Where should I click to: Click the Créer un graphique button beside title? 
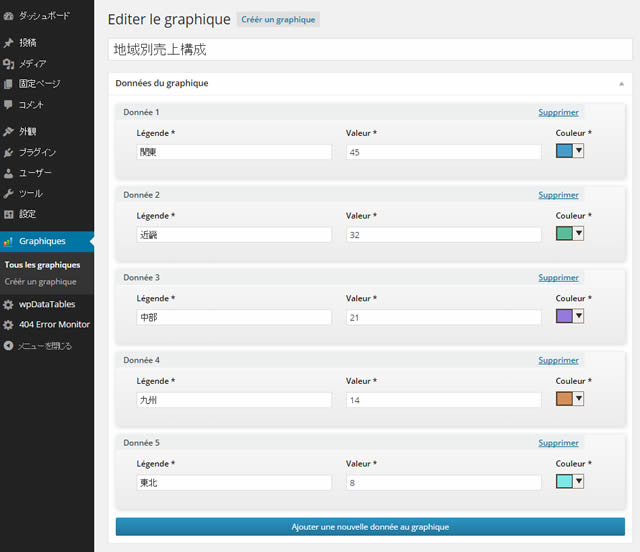278,20
